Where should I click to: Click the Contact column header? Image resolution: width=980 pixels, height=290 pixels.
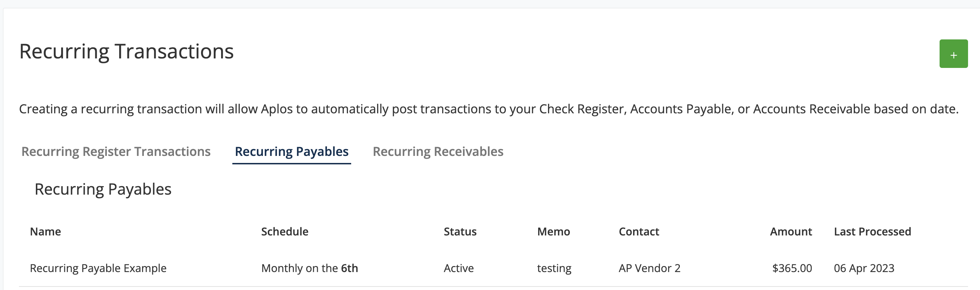click(639, 232)
